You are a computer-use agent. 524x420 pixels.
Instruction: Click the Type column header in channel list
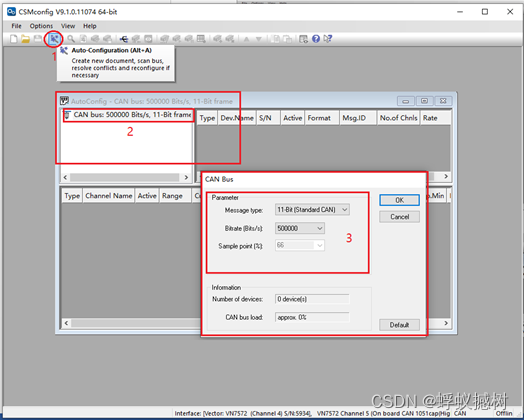tap(72, 196)
